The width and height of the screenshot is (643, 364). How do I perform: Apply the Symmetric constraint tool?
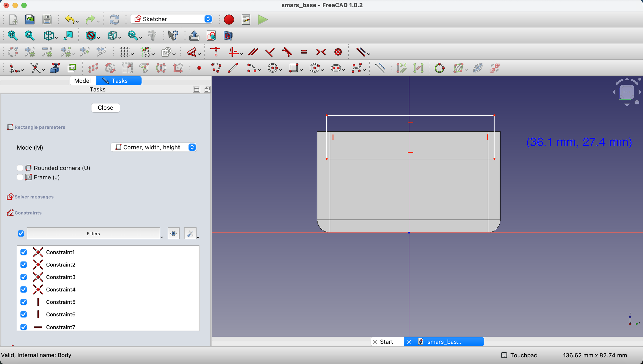click(x=321, y=52)
